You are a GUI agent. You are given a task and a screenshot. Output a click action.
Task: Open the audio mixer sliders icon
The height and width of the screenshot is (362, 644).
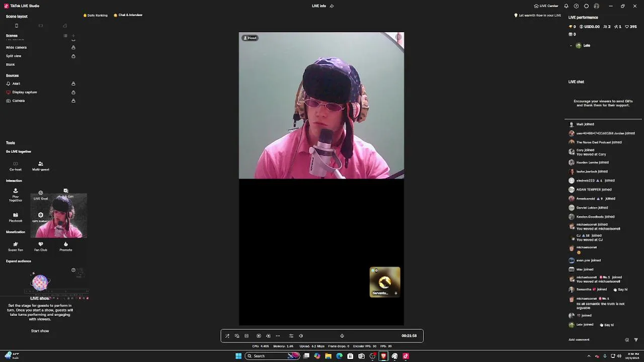(x=291, y=336)
